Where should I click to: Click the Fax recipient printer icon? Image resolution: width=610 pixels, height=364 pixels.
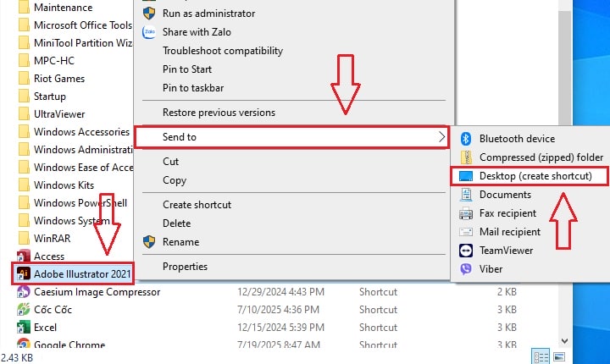coord(466,213)
